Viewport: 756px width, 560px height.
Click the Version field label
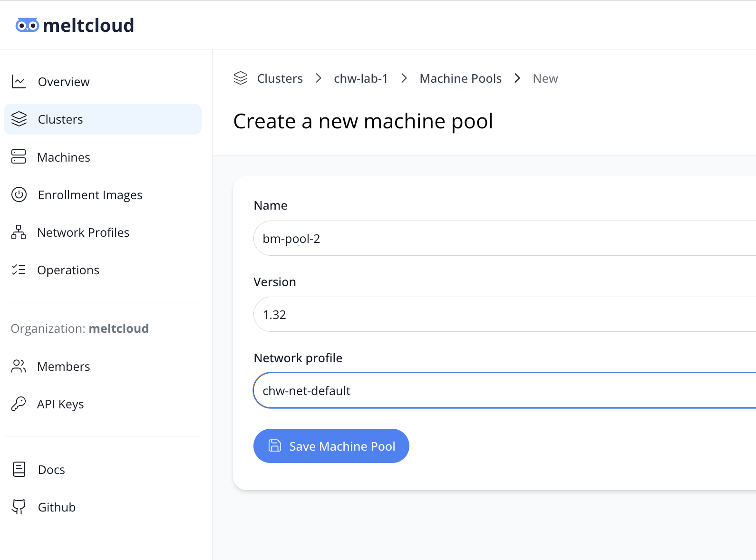[275, 282]
